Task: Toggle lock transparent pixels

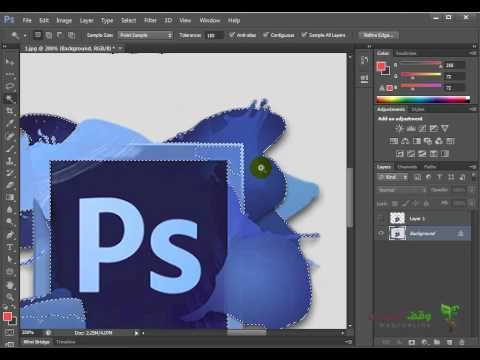Action: 395,203
